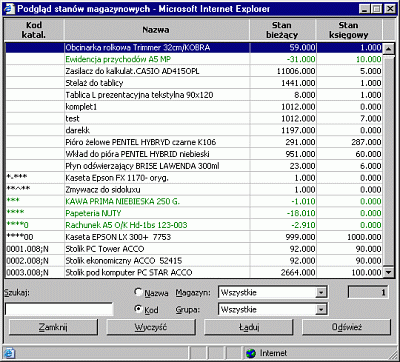Click catalog code 0002.008;N
This screenshot has width=400, height=362.
coord(27,261)
